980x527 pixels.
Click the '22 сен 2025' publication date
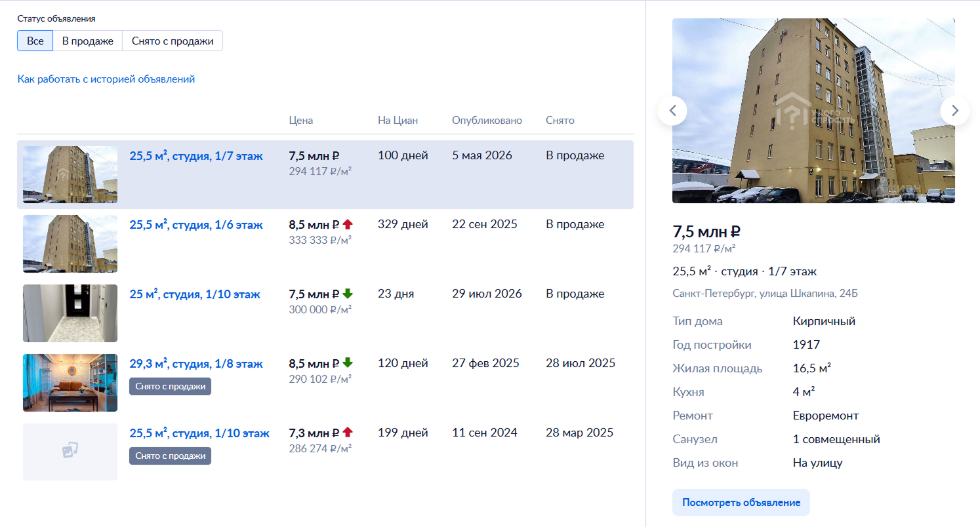point(485,224)
